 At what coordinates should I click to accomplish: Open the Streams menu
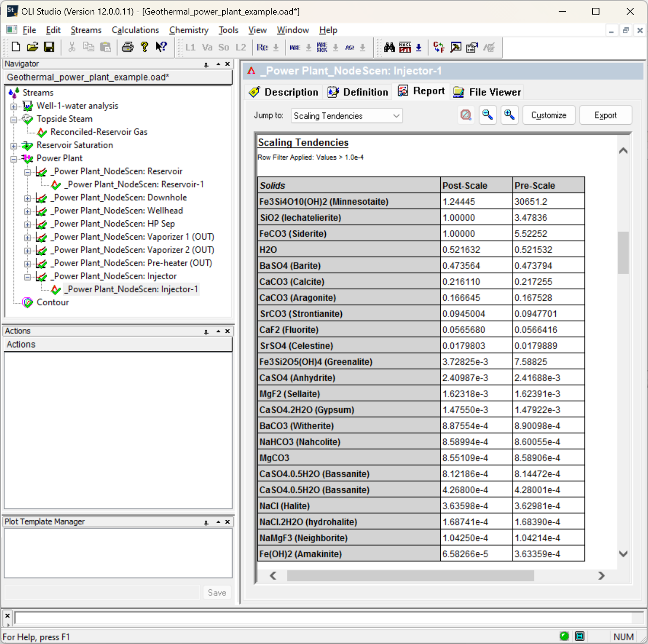pos(86,30)
